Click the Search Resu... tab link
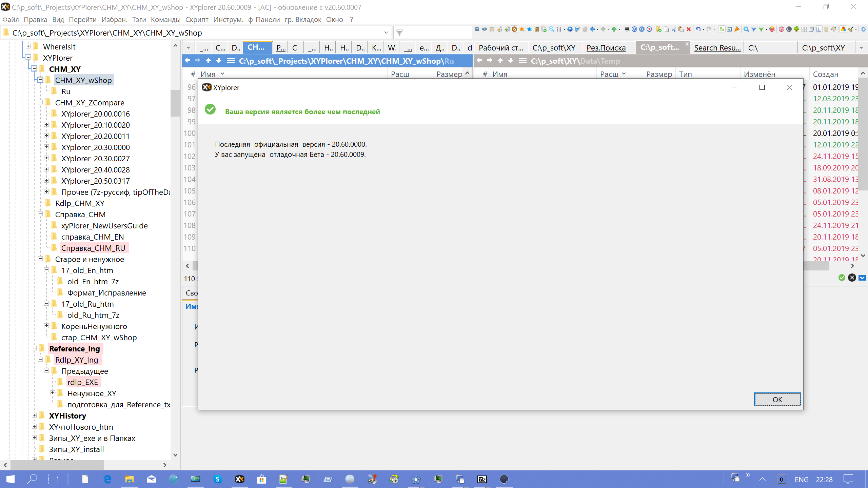Screen dimensions: 868x488 coord(717,48)
